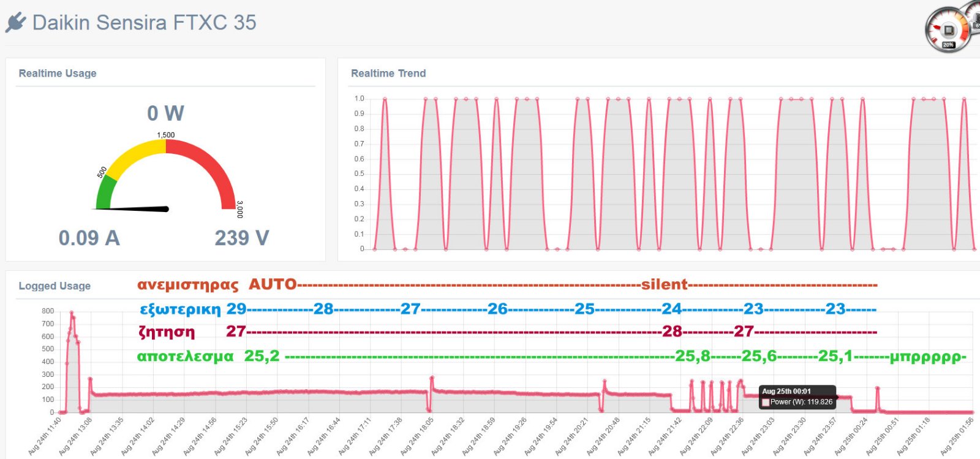Click the 0.5 label on Realtime Trend axis
This screenshot has height=459, width=980.
[x=359, y=173]
